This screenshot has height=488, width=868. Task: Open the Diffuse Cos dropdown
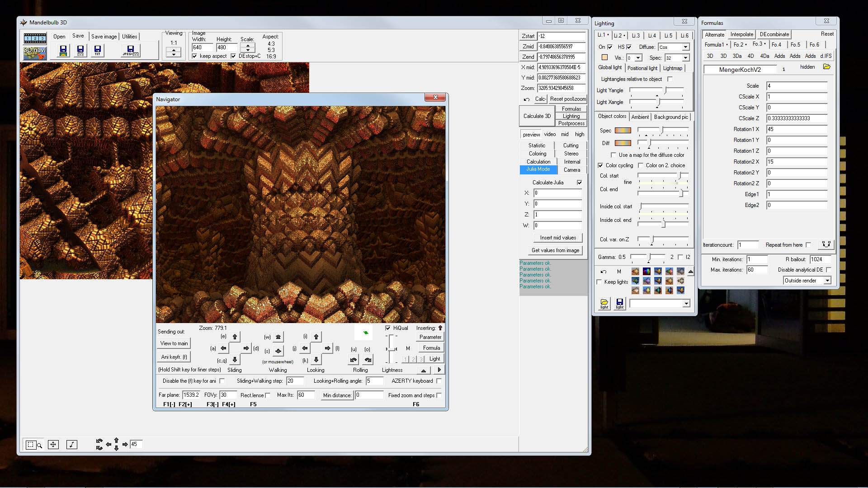coord(685,47)
